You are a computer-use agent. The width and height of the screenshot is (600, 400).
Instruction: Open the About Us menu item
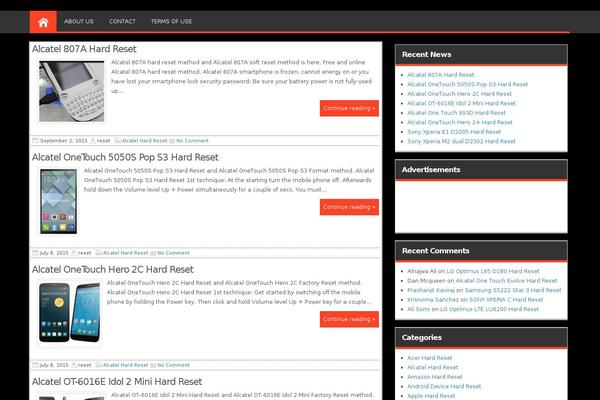[x=79, y=21]
